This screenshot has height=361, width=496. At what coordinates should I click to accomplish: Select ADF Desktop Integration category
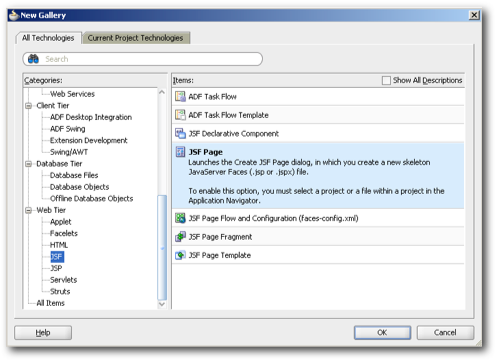pyautogui.click(x=91, y=117)
